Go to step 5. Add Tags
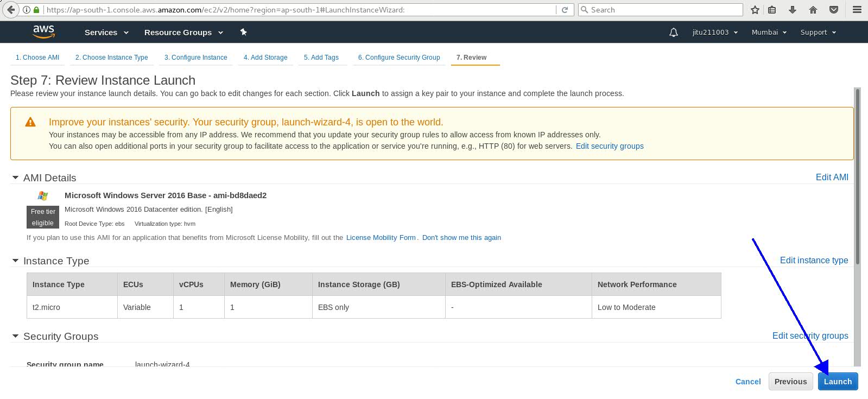 point(321,58)
